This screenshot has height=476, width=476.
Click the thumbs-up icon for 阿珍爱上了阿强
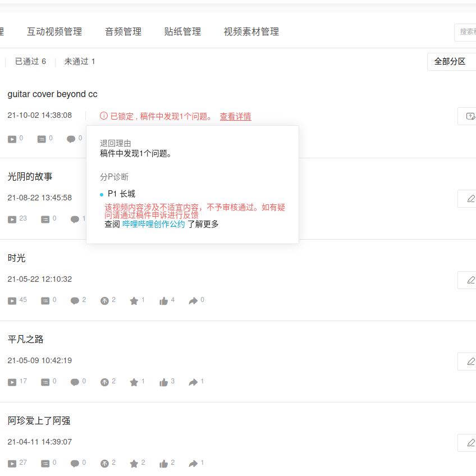(163, 464)
